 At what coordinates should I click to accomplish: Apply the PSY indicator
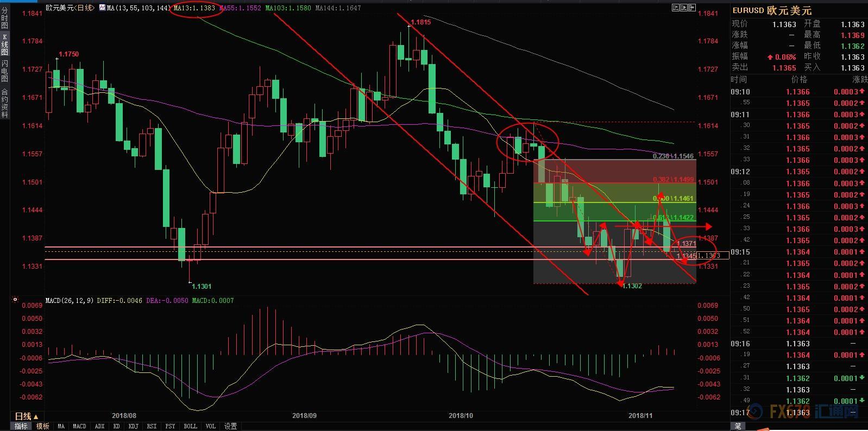point(170,426)
